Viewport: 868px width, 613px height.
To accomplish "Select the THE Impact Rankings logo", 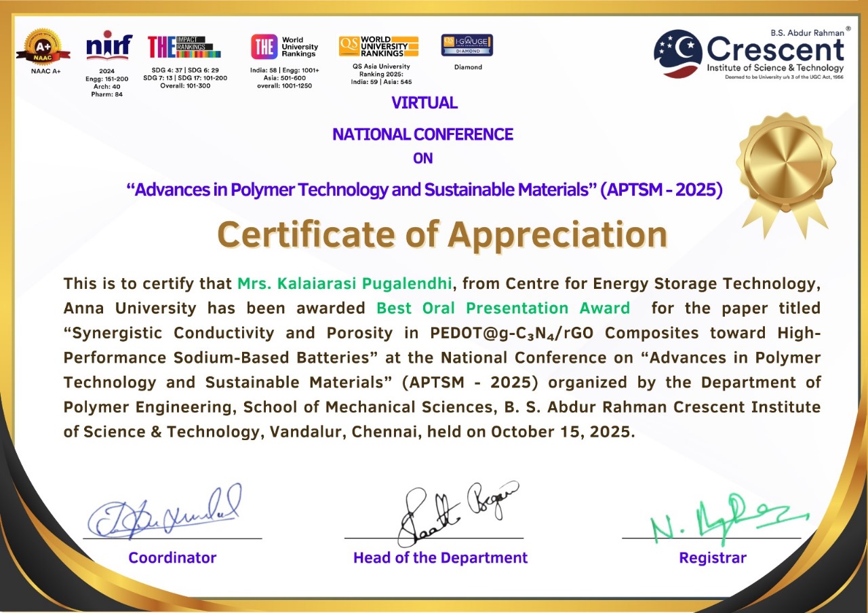I will pos(184,46).
